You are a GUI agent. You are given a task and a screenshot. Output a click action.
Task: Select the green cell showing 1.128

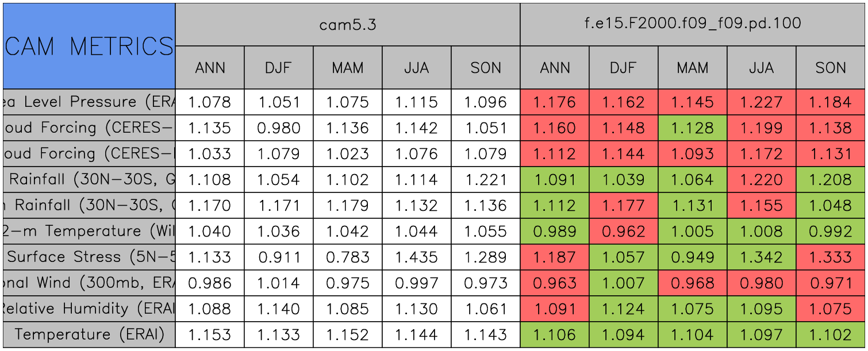click(692, 128)
